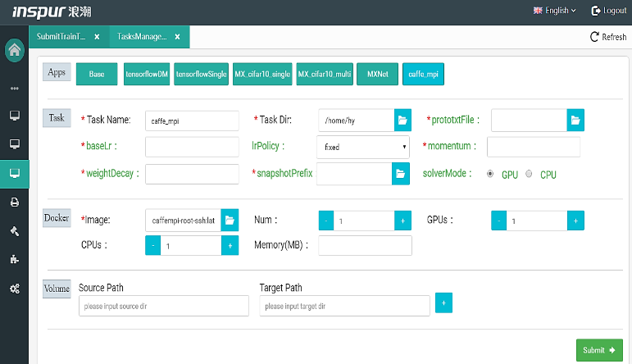
Task: Click the Source Path input field
Action: pyautogui.click(x=163, y=306)
